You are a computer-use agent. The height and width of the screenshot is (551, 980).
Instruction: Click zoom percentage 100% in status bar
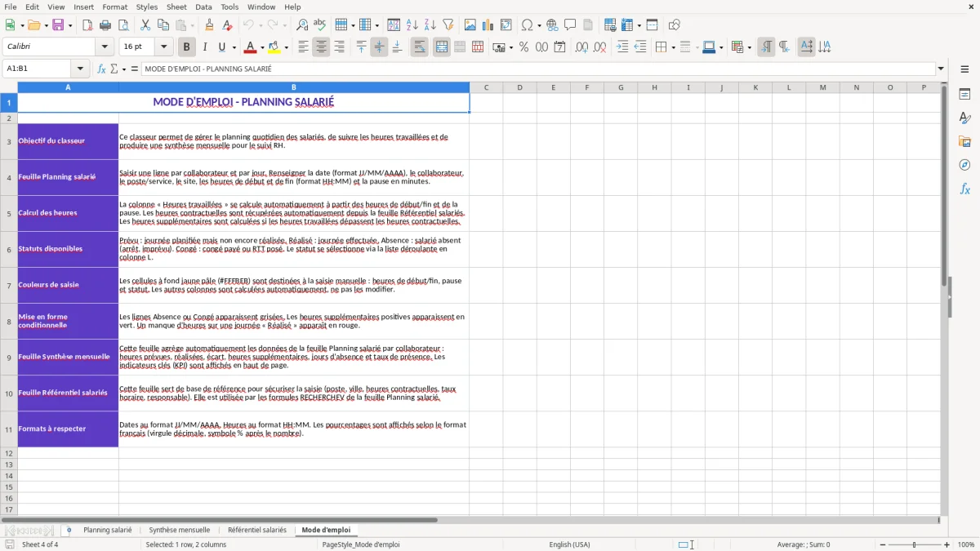tap(966, 544)
